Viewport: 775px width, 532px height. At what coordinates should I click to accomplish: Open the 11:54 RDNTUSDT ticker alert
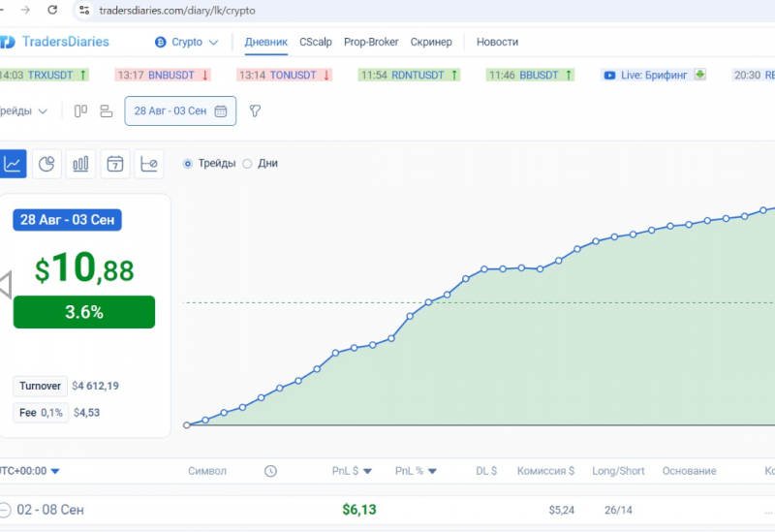click(409, 76)
